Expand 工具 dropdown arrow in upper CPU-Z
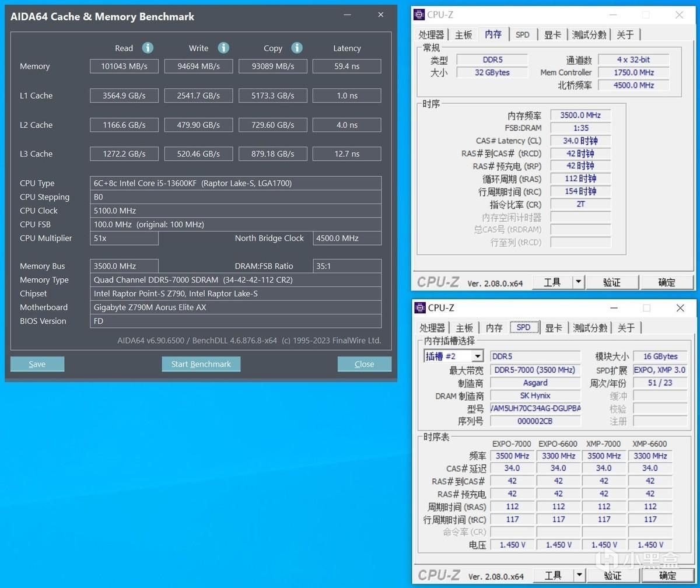Screen dimensions: 700x588 [578, 282]
